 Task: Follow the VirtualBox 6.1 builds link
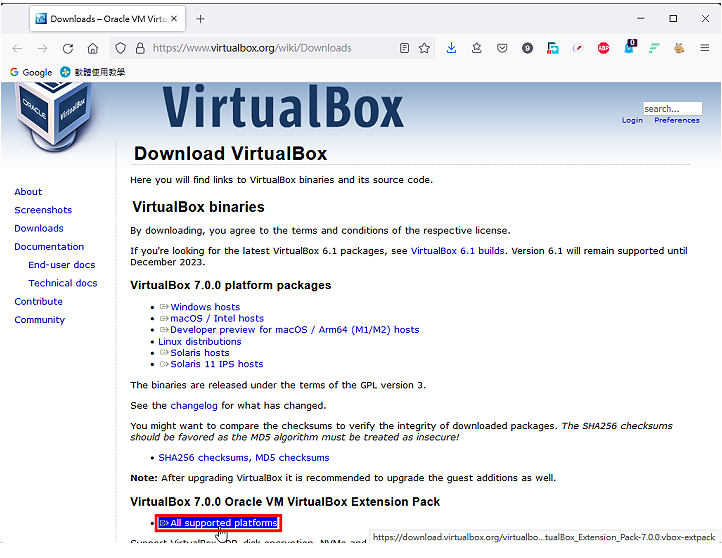tap(458, 251)
